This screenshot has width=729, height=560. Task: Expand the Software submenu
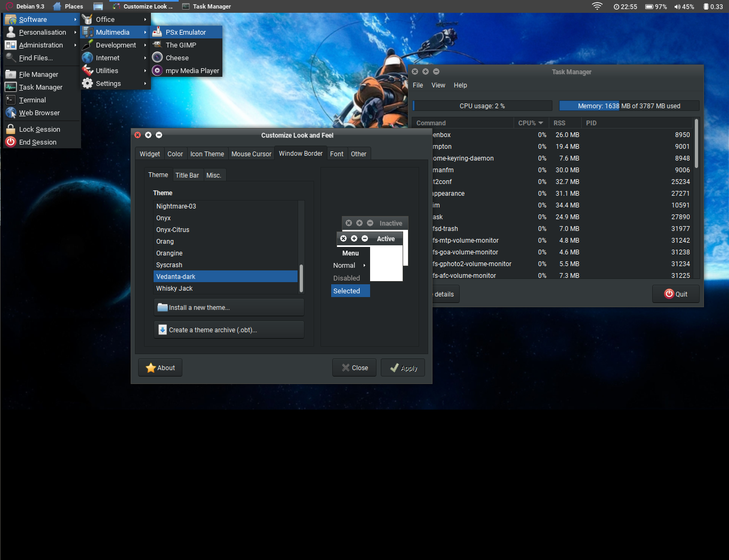point(42,19)
